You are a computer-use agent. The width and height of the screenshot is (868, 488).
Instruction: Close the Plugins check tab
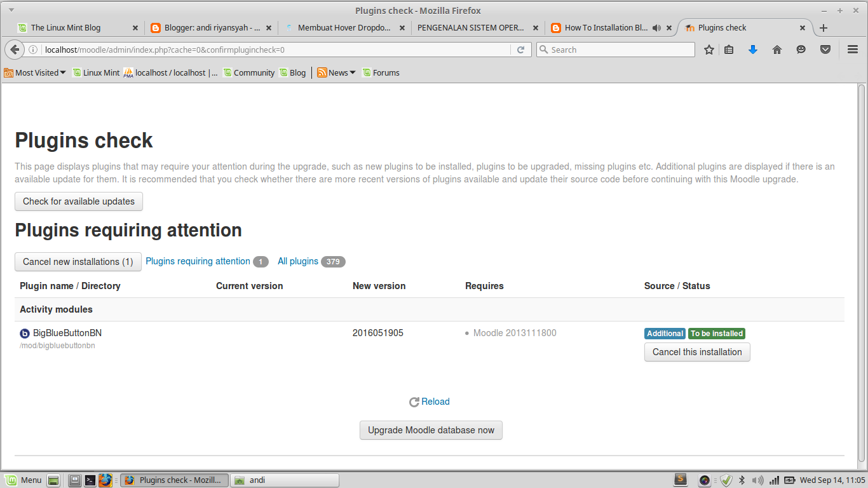point(803,28)
